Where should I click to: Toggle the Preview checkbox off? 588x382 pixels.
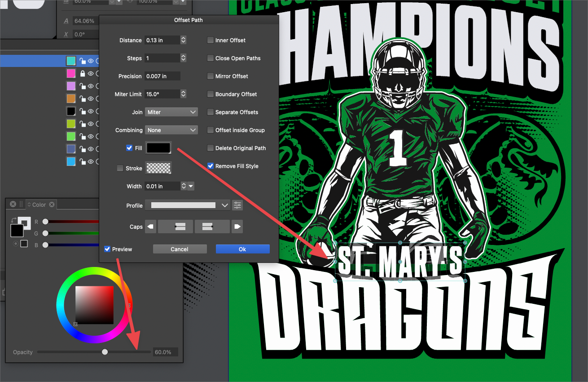pos(107,249)
